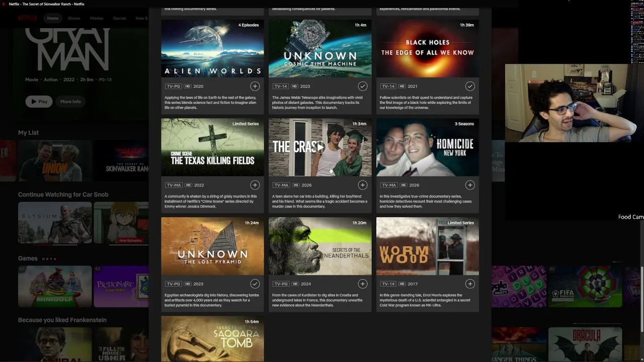Viewport: 644px width, 362px height.
Task: Open the Homicide New York thumbnail
Action: [x=428, y=147]
